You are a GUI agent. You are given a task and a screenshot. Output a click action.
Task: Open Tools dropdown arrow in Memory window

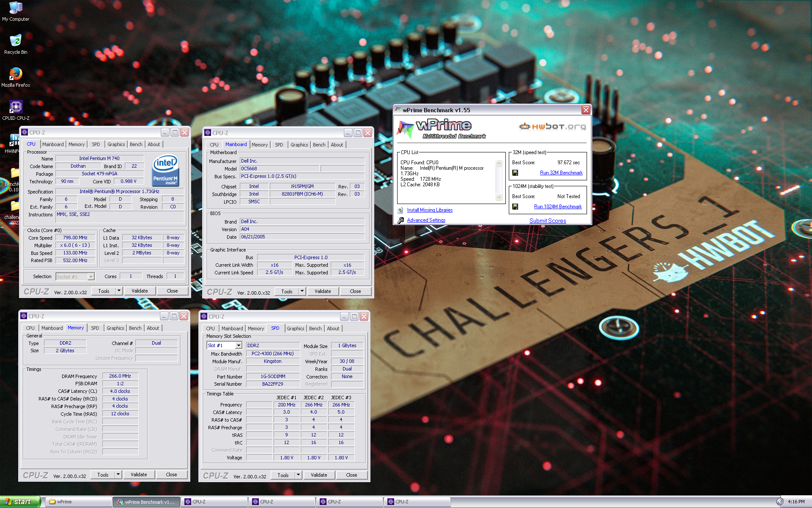[118, 475]
